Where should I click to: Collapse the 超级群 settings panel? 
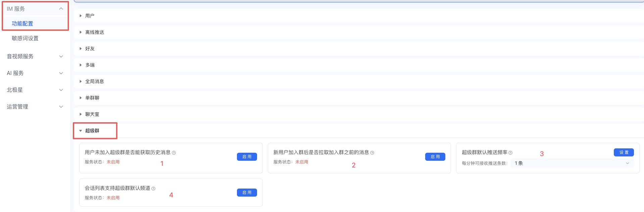click(x=359, y=131)
